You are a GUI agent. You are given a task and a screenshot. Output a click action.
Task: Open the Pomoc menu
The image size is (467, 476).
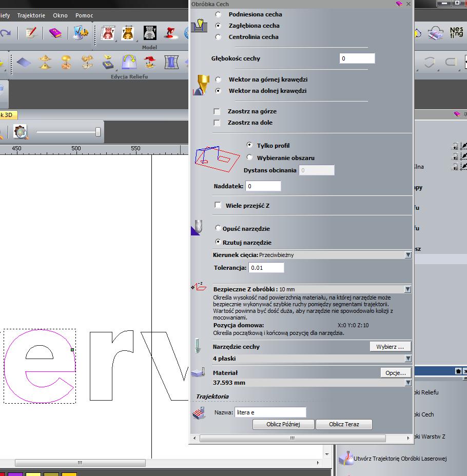(84, 15)
